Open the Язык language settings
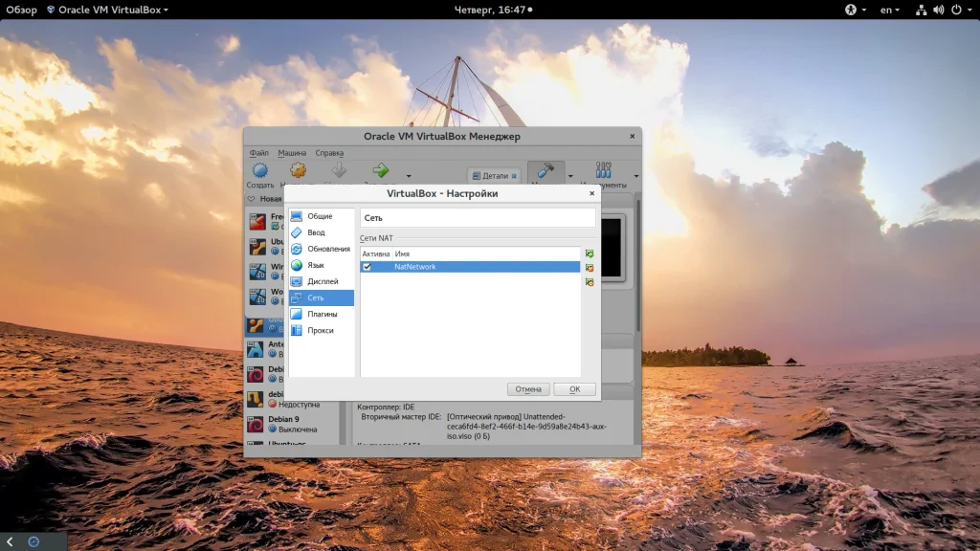Screen dimensions: 980x551 point(316,265)
